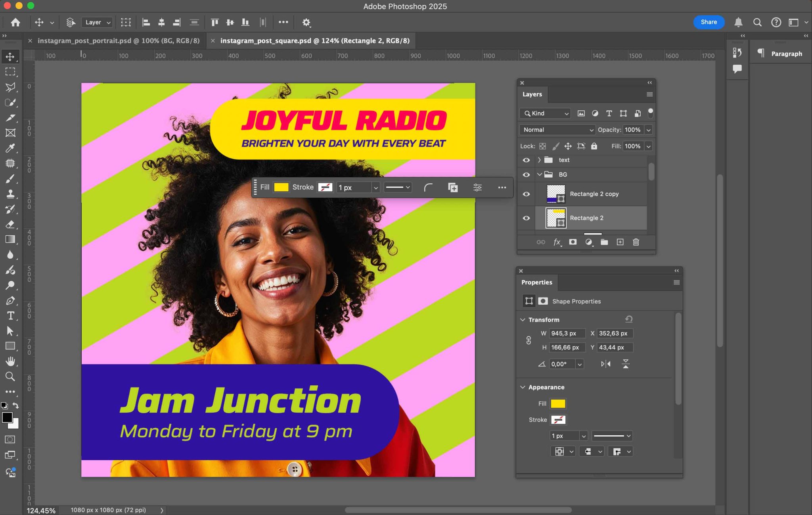Select the Properties panel tab
Viewport: 812px width, 515px height.
pyautogui.click(x=536, y=282)
